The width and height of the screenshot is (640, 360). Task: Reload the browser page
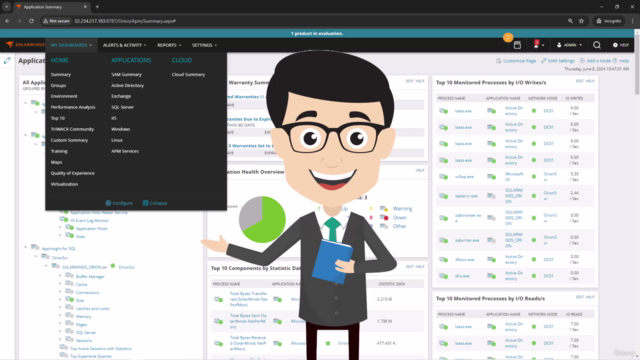point(31,21)
